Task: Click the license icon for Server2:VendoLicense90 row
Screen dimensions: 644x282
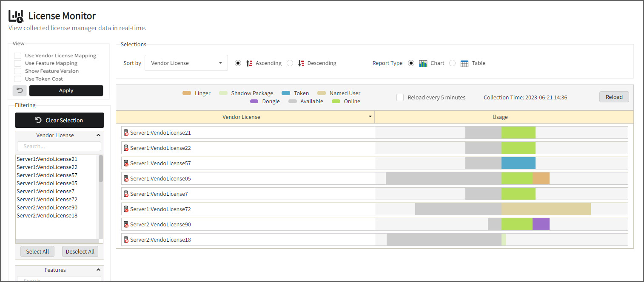Action: pos(126,224)
